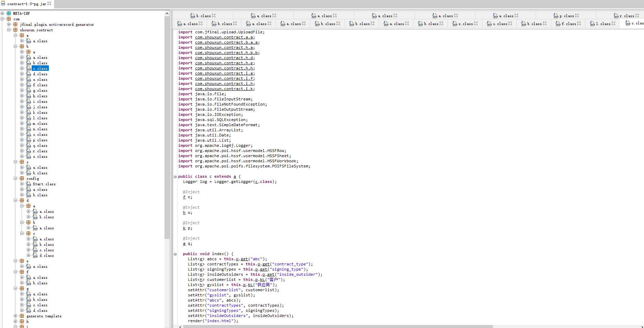Close the r.class editor tab

pyautogui.click(x=637, y=15)
